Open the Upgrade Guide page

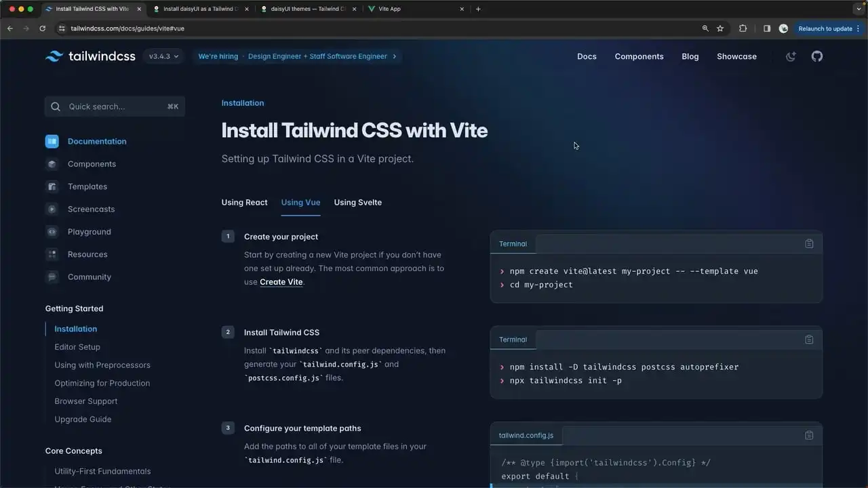point(83,419)
